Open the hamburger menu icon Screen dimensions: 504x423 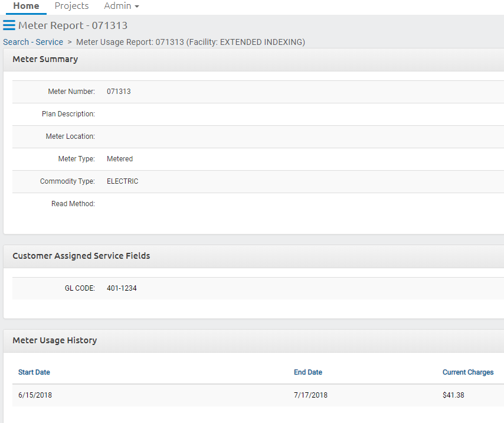[x=9, y=25]
